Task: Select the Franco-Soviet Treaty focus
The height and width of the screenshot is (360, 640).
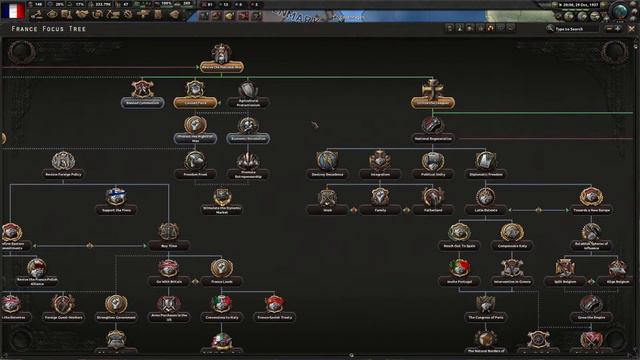Action: pyautogui.click(x=274, y=309)
